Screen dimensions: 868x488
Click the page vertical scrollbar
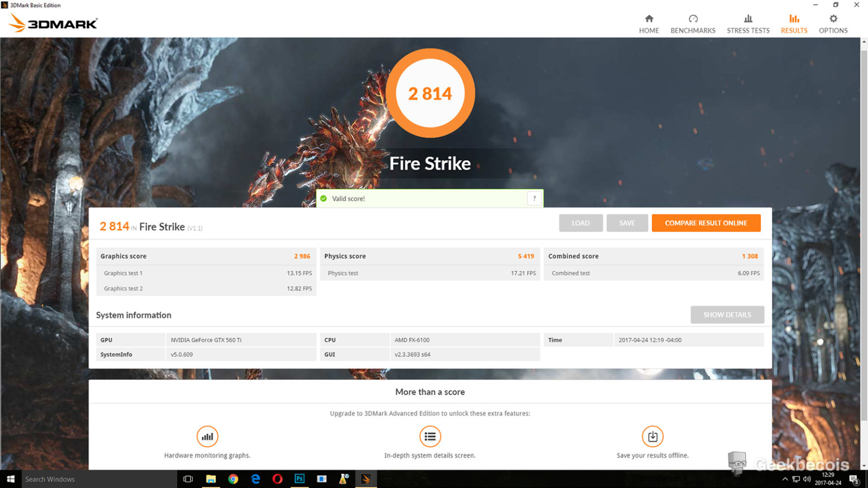(x=863, y=226)
